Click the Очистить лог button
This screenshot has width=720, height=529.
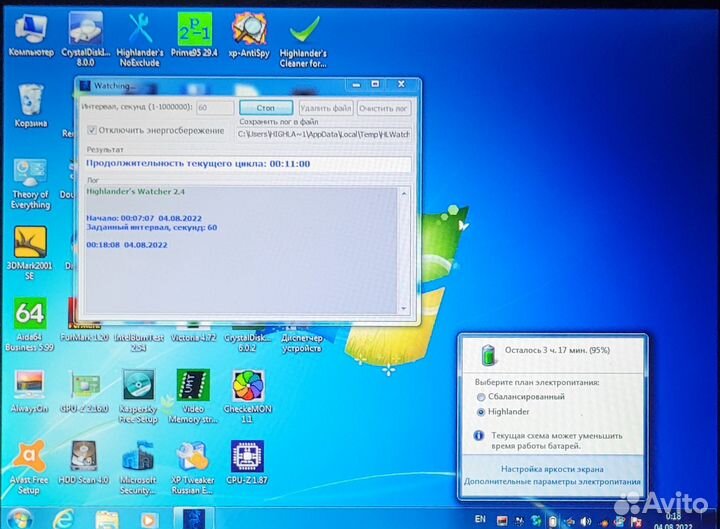pyautogui.click(x=383, y=108)
